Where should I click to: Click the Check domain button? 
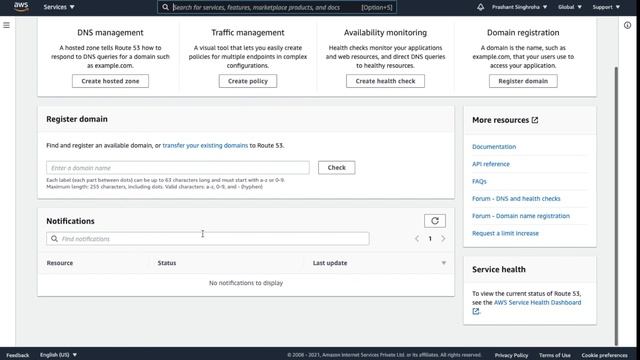pos(337,167)
